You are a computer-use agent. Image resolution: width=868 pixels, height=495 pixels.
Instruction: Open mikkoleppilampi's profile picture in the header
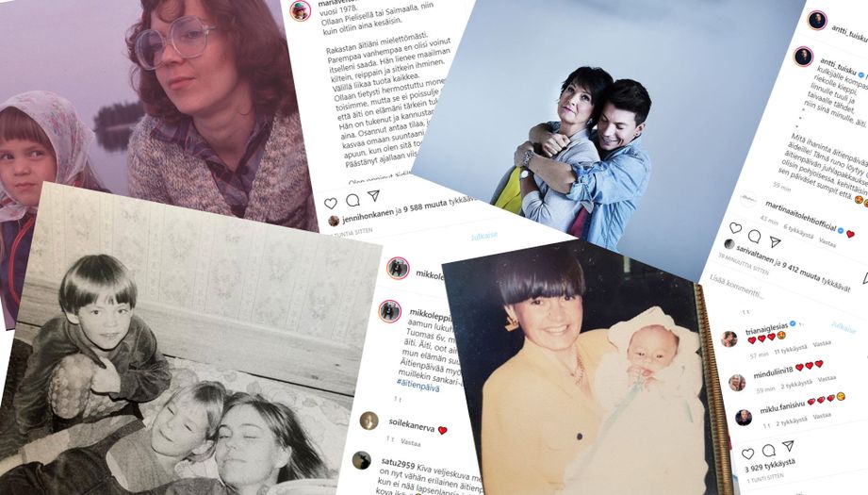pyautogui.click(x=398, y=269)
